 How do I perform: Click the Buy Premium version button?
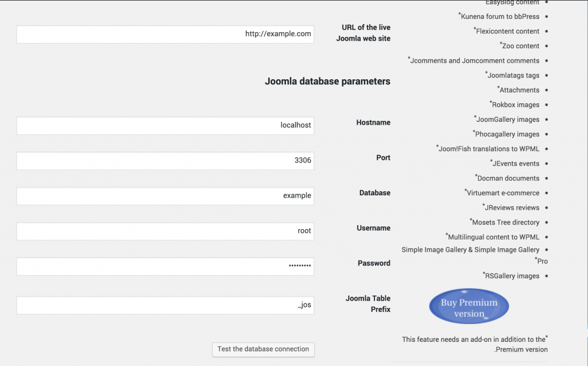(x=469, y=306)
